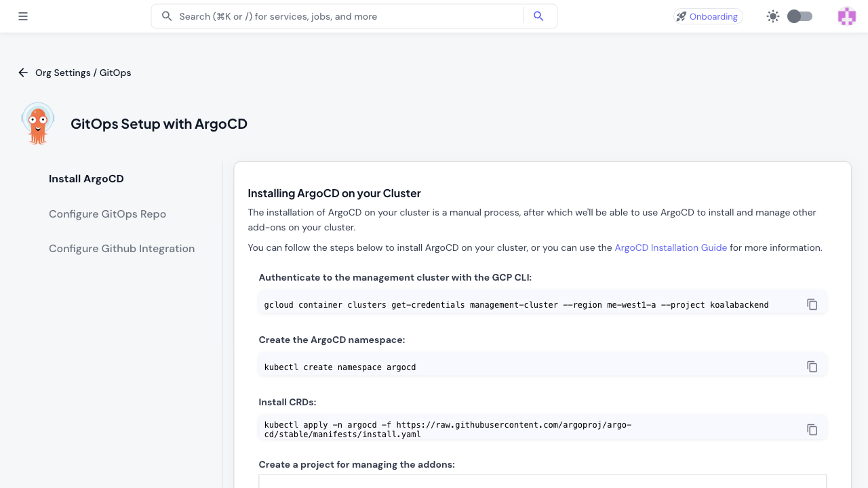Click the sun icon next to theme toggle
The height and width of the screenshot is (488, 868).
coord(772,16)
